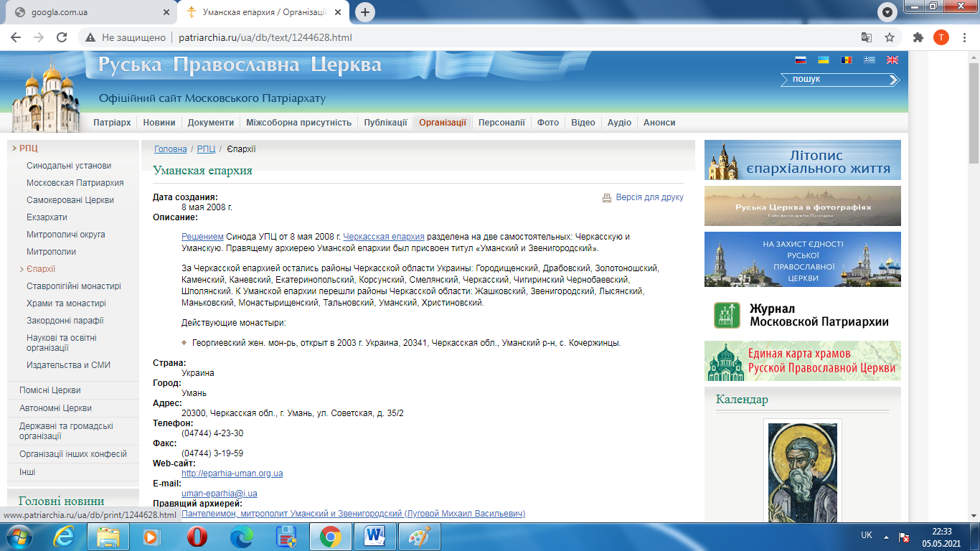Open Синодальні установи in sidebar
This screenshot has width=980, height=551.
coord(69,166)
